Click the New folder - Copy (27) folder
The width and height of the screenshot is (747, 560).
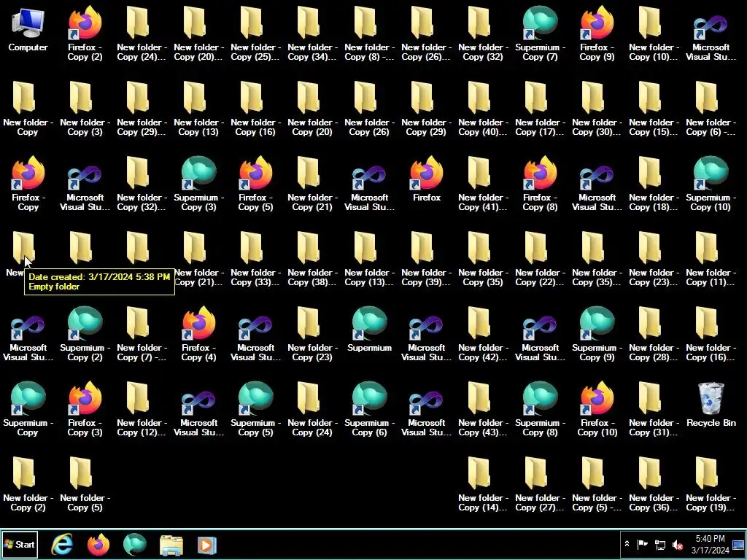tap(540, 486)
